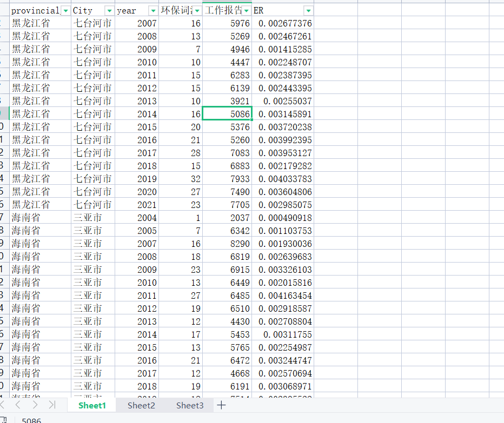Jump to last sheet tab arrow
504x423 pixels.
(52, 405)
